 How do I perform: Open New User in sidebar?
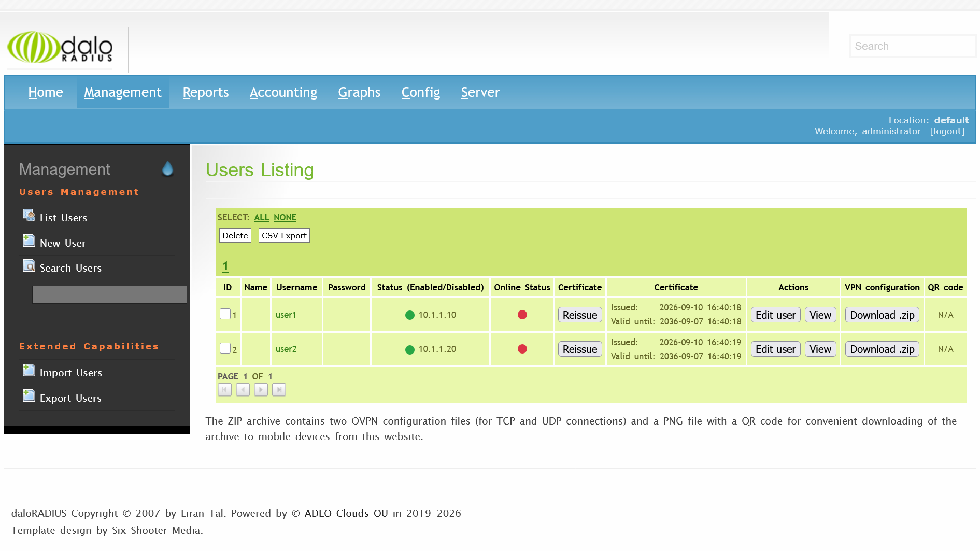coord(63,243)
